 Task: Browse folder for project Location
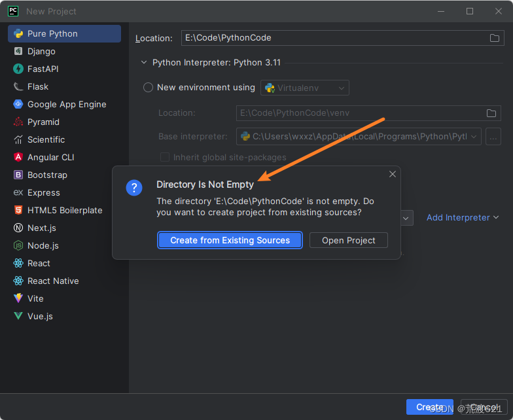point(495,38)
